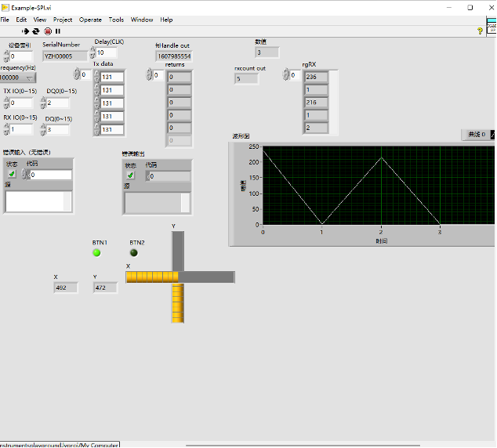The image size is (497, 448).
Task: Click the waveform plot legend button
Action: 477,135
